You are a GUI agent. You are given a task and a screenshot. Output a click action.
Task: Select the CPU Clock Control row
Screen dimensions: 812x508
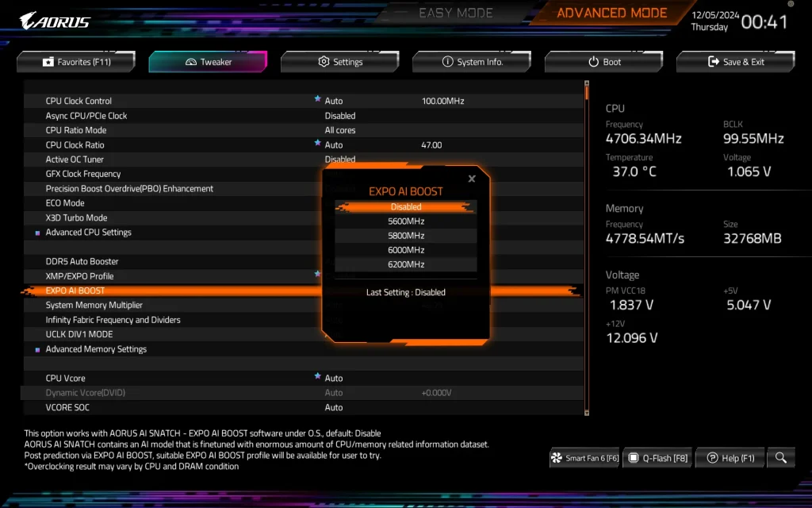304,101
